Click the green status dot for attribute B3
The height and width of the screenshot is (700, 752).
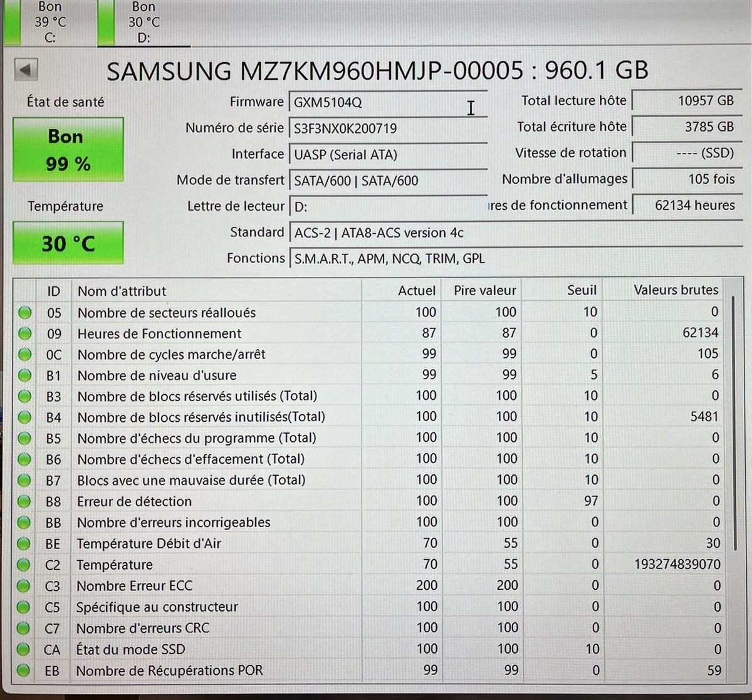25,396
